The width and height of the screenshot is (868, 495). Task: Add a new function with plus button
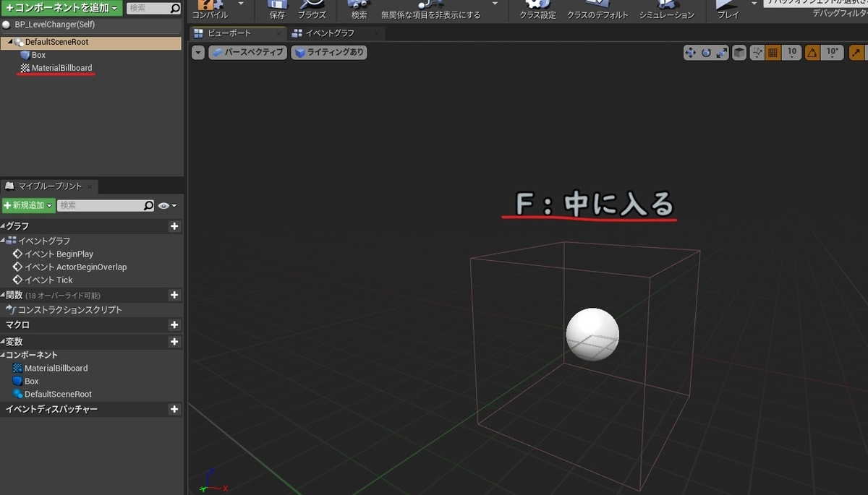coord(174,295)
